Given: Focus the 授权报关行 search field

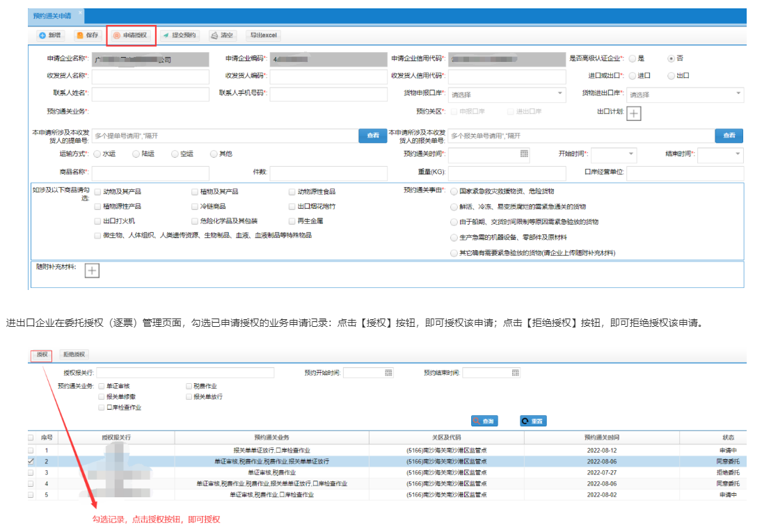Looking at the screenshot, I should (185, 373).
